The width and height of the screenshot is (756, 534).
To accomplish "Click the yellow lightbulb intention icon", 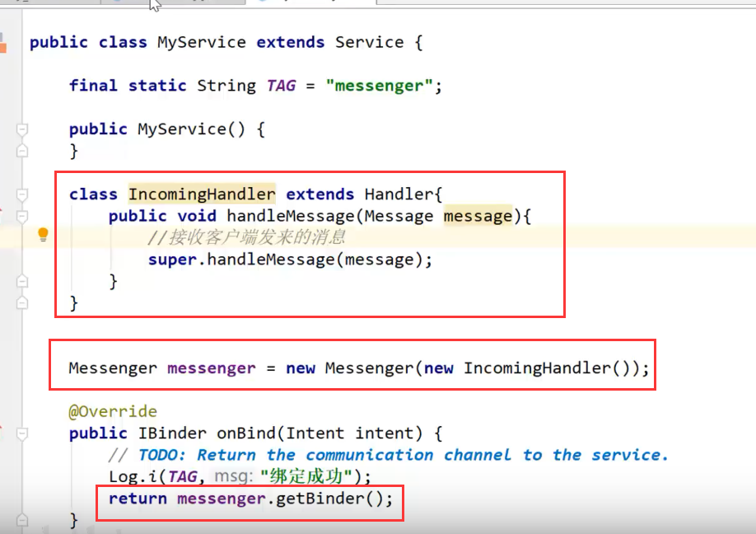I will (43, 234).
